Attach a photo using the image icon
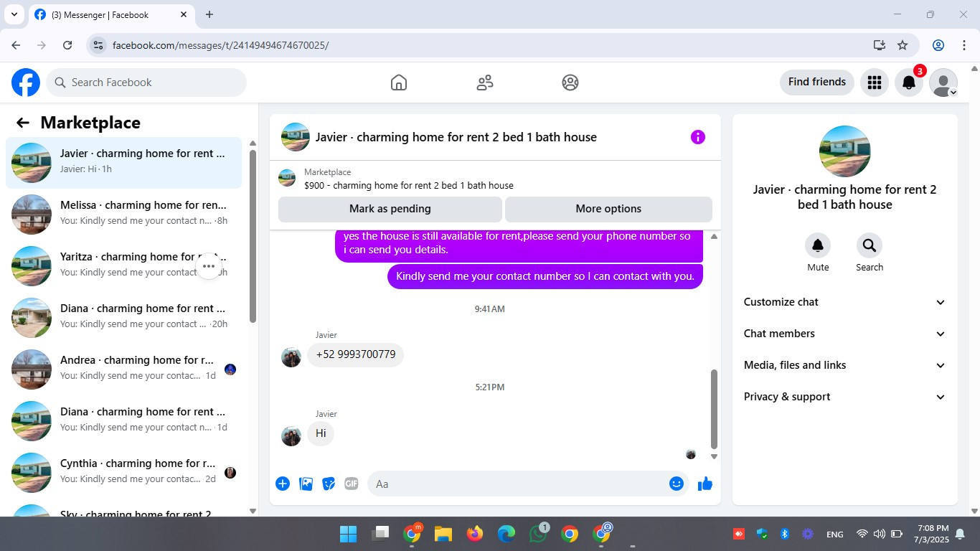 (x=306, y=484)
